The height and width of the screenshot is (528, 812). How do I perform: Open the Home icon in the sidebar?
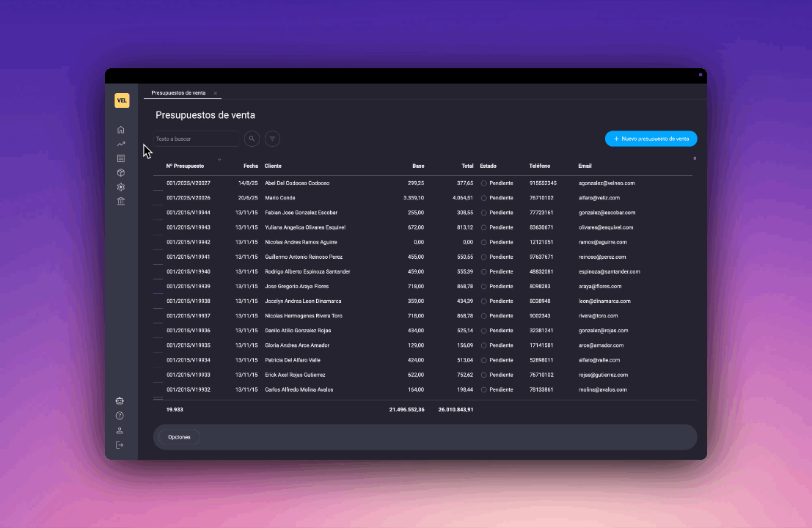tap(120, 130)
